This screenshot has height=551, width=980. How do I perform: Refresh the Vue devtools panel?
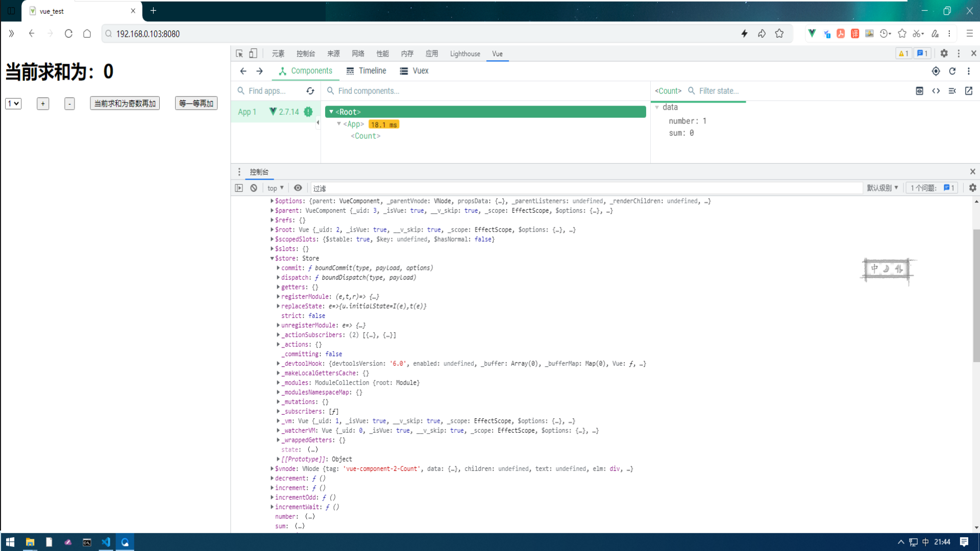tap(952, 71)
